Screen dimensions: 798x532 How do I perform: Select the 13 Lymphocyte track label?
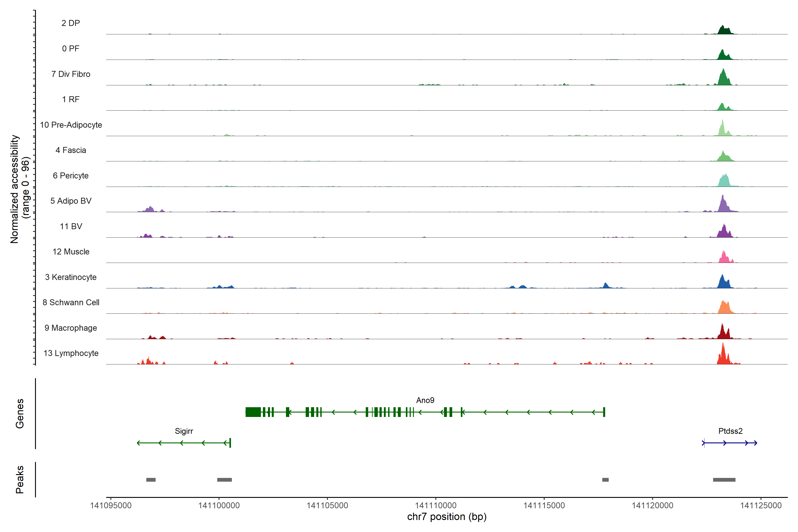coord(71,353)
